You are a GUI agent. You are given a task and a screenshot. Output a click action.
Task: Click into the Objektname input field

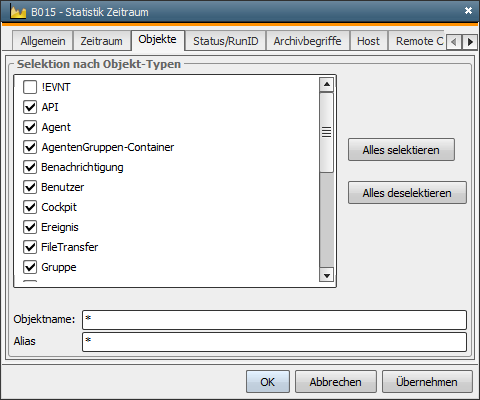(274, 320)
